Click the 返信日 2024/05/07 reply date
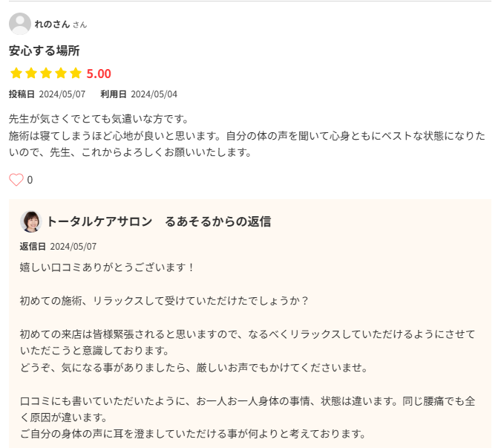 point(58,246)
